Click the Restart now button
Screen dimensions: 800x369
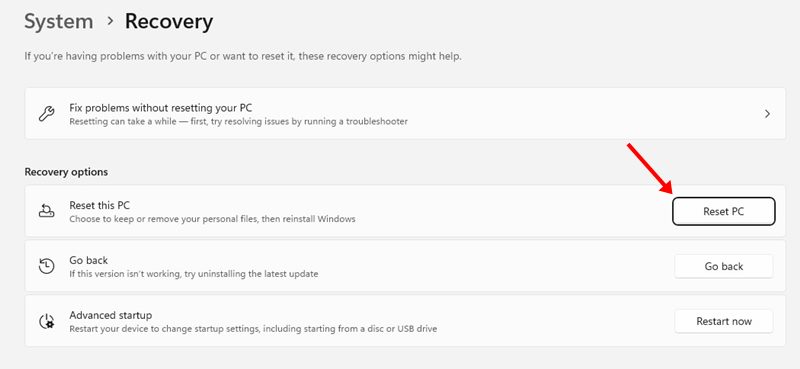click(x=723, y=322)
